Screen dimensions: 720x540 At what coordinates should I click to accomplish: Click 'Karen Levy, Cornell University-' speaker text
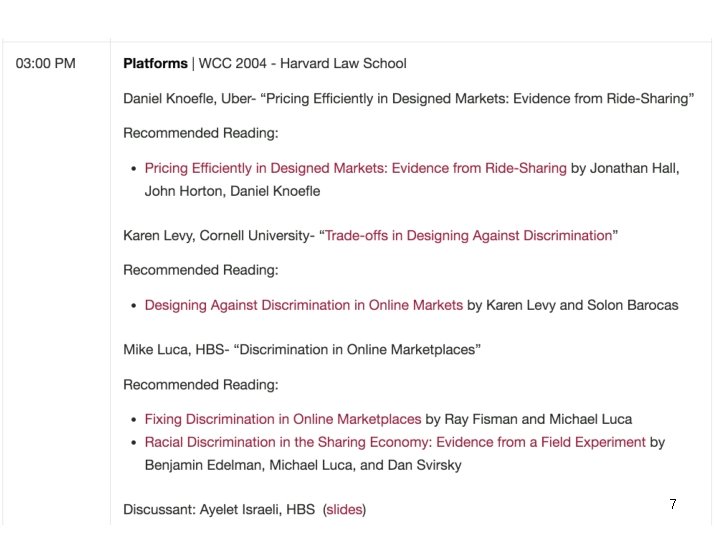[x=217, y=236]
